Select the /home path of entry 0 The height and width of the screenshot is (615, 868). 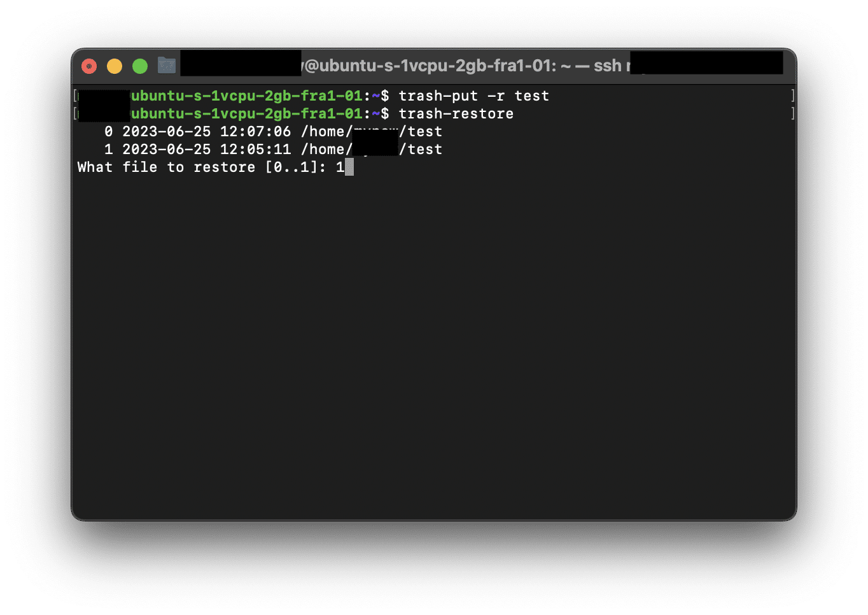click(326, 131)
